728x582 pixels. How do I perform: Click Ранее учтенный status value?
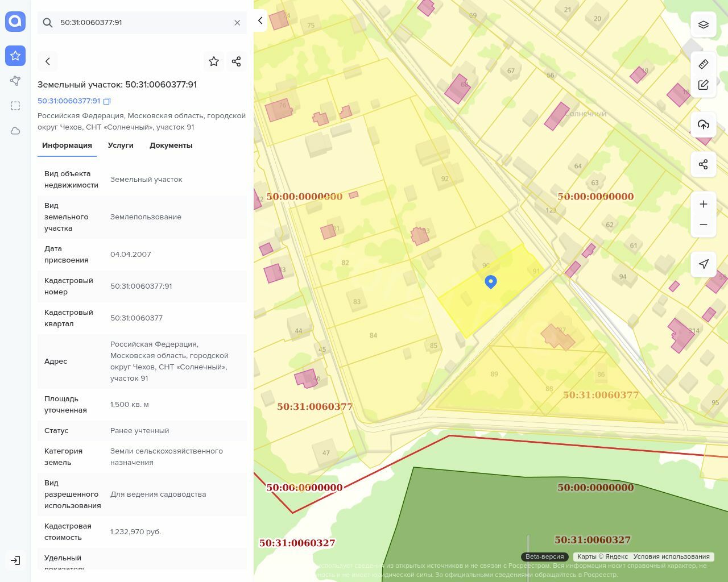tap(139, 431)
